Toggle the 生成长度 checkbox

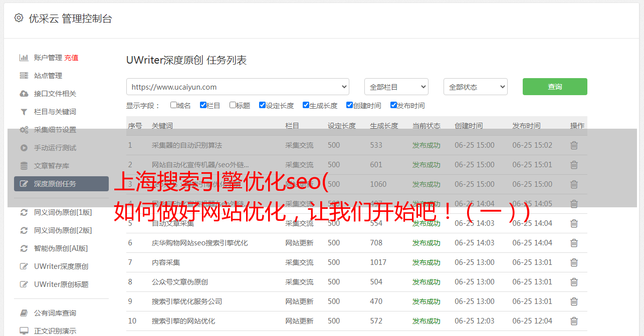(x=306, y=105)
